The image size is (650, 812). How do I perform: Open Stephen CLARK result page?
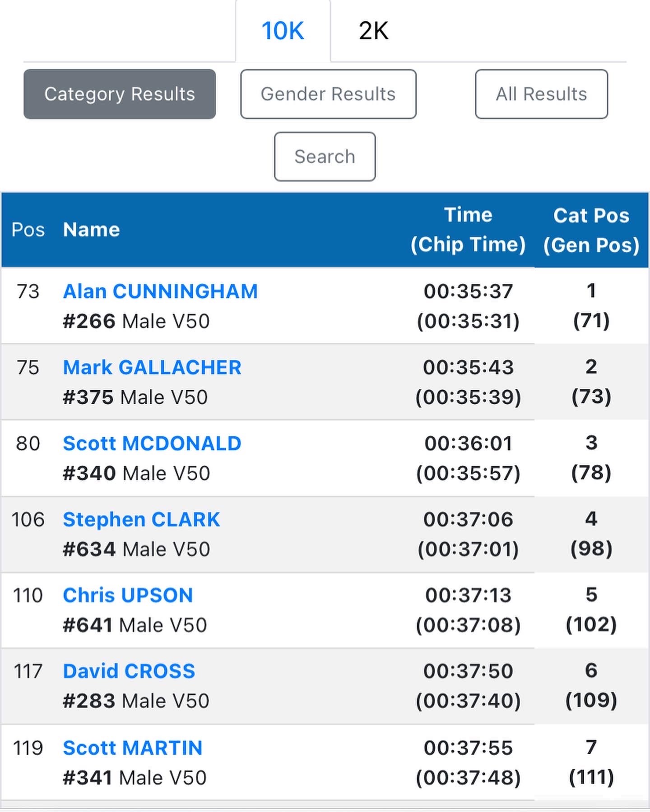pyautogui.click(x=141, y=520)
